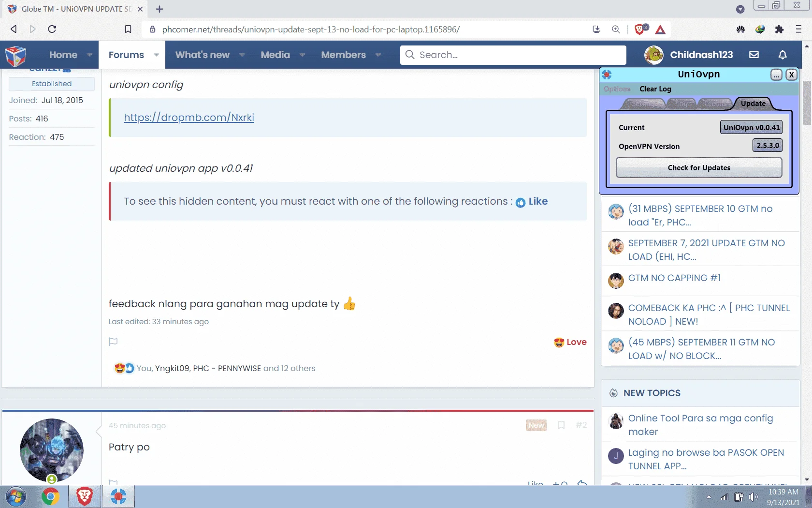Screen dimensions: 812x508
Task: Open the Home navigation tab
Action: coord(63,55)
